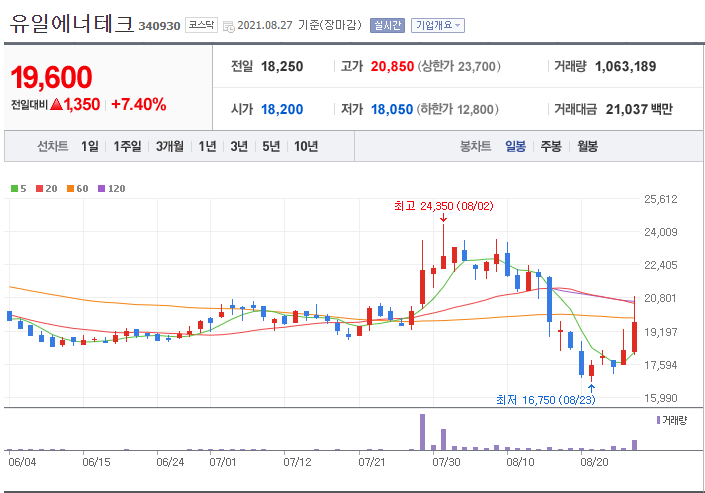The height and width of the screenshot is (493, 705).
Task: Click the tallest purple volume bar near 07/30
Action: click(x=422, y=432)
